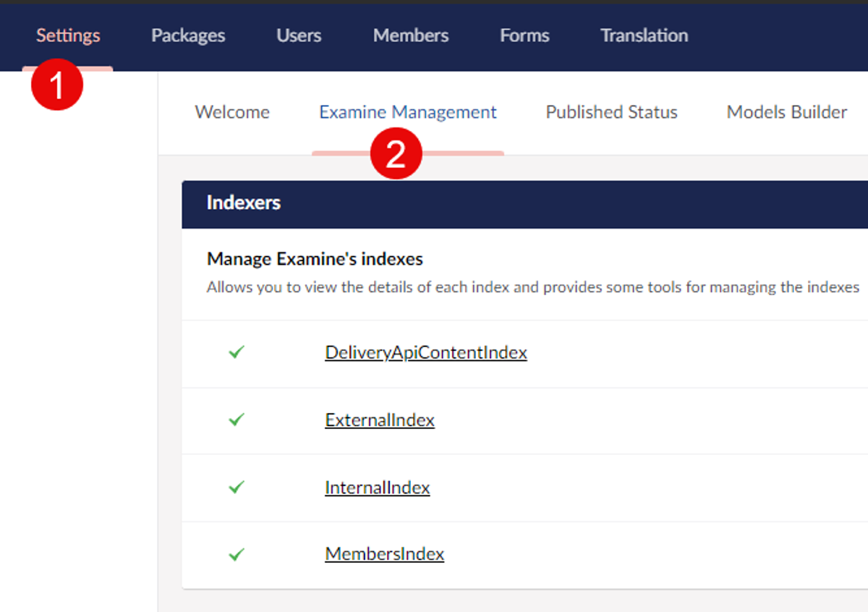Click the MembersIndex green status checkmark

[x=237, y=555]
